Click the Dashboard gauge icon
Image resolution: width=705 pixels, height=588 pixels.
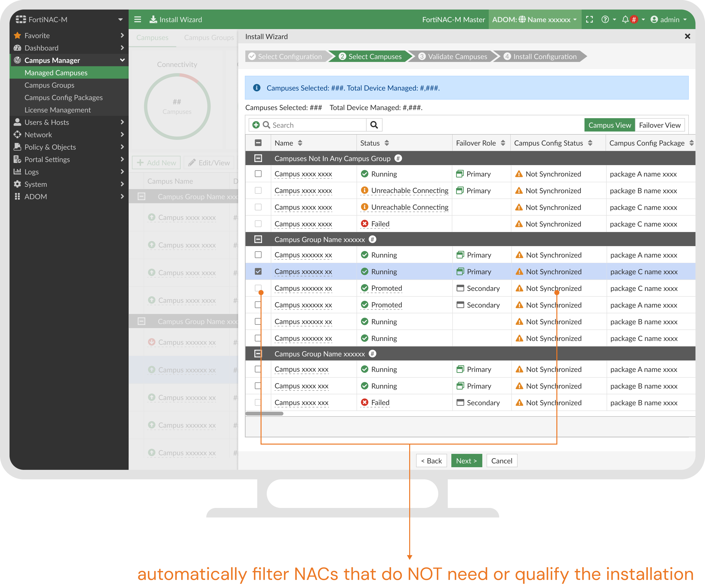(17, 48)
